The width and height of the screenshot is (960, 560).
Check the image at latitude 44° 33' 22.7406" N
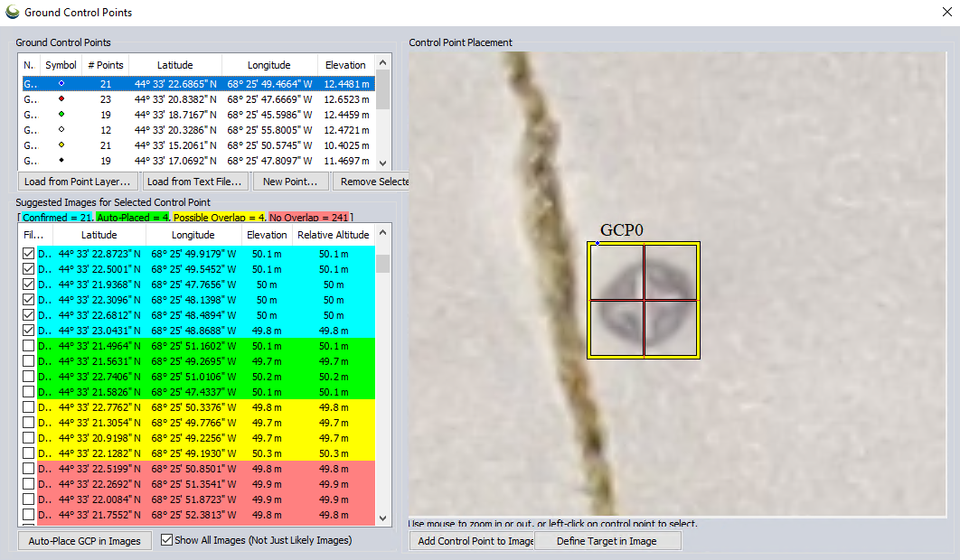pos(28,377)
